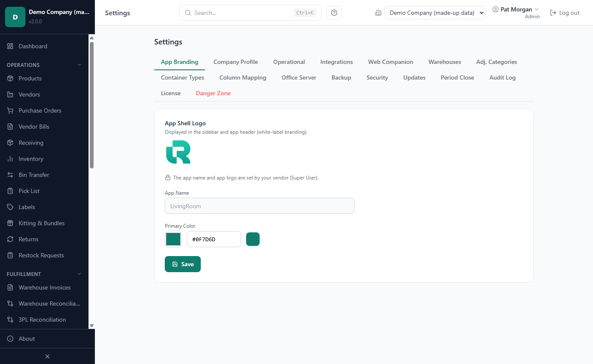
Task: Click the About info icon
Action: 10,339
